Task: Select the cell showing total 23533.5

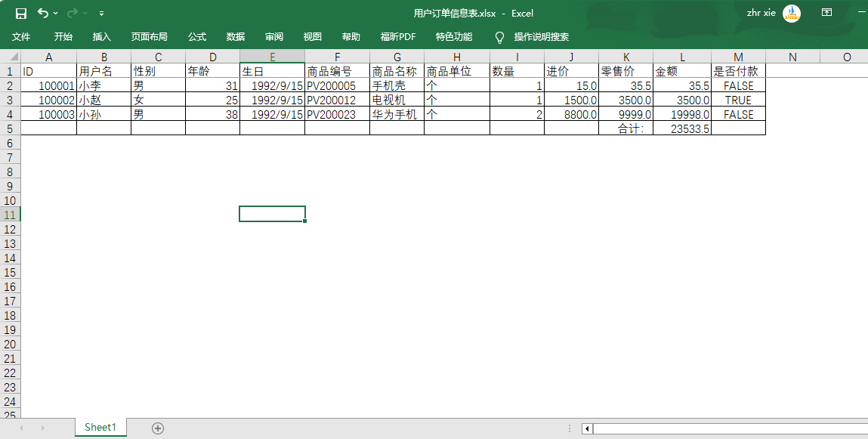Action: pyautogui.click(x=681, y=128)
